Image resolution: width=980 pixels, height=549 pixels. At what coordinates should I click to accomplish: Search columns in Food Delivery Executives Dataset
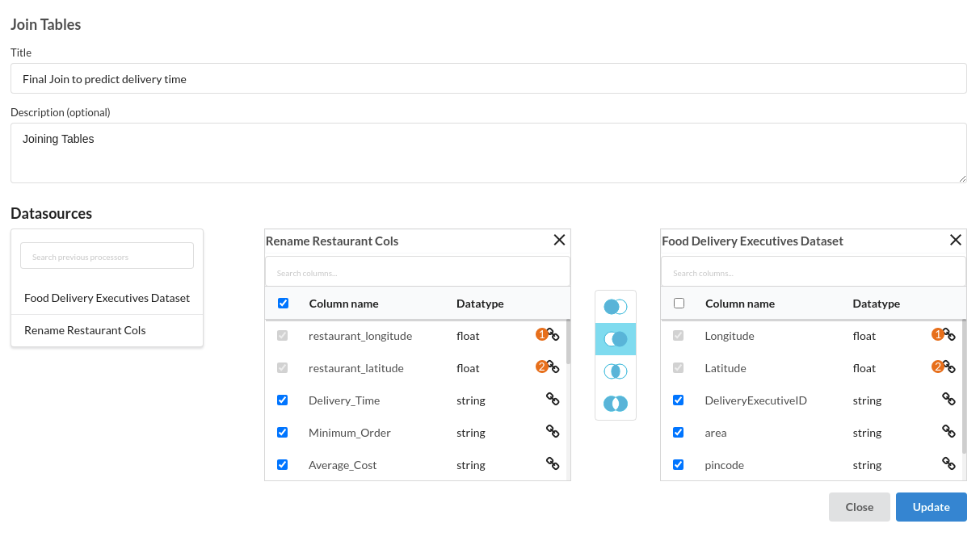click(x=814, y=271)
